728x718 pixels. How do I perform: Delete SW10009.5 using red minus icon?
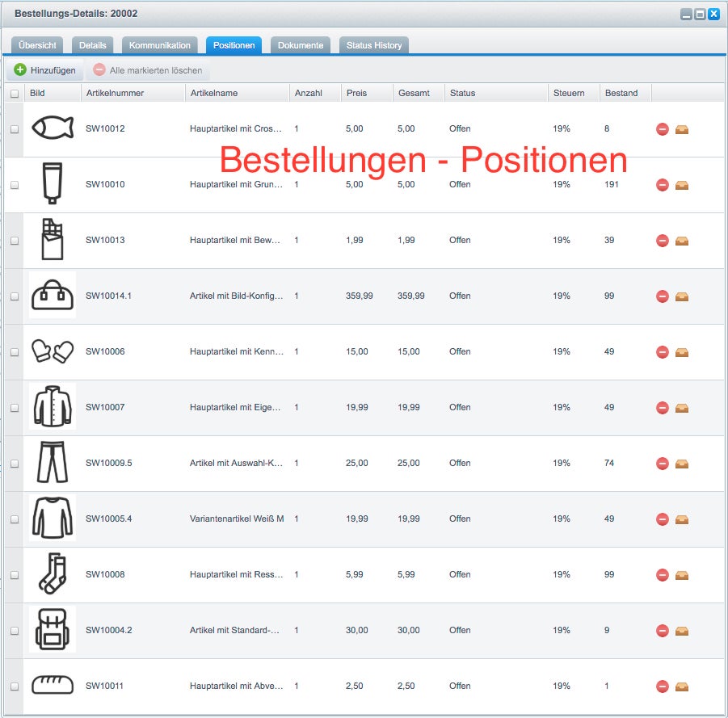click(662, 464)
